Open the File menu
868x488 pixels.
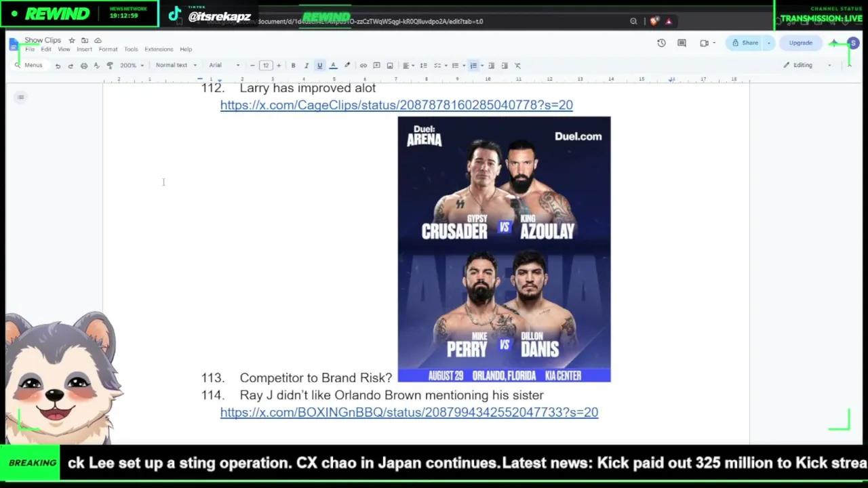click(30, 49)
